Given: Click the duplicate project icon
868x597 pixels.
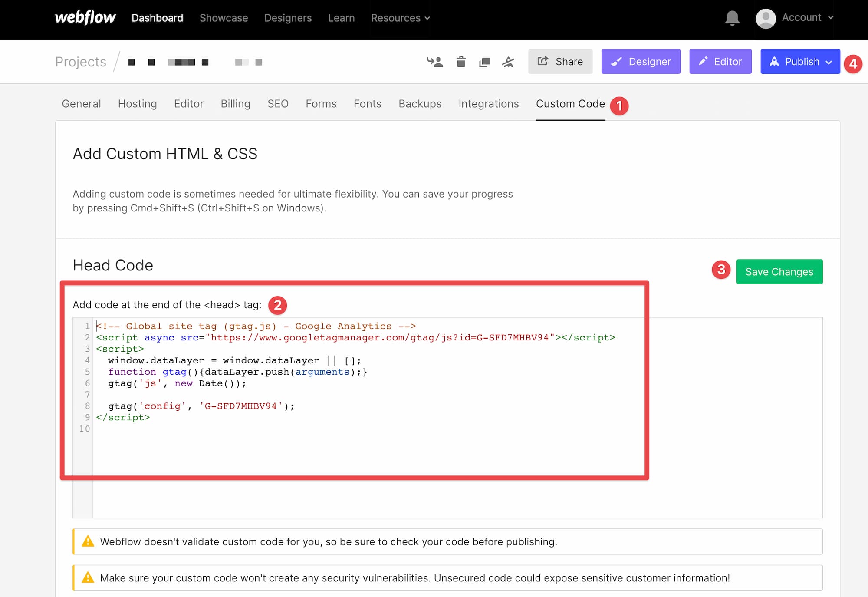Looking at the screenshot, I should [x=484, y=62].
